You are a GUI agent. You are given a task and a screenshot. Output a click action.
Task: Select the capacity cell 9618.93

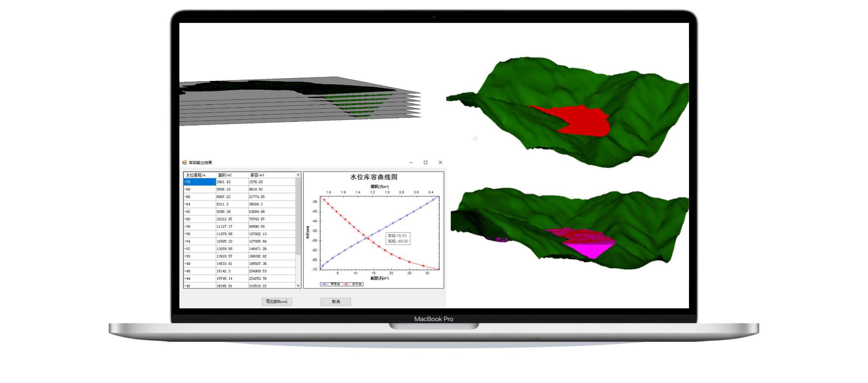tap(272, 189)
